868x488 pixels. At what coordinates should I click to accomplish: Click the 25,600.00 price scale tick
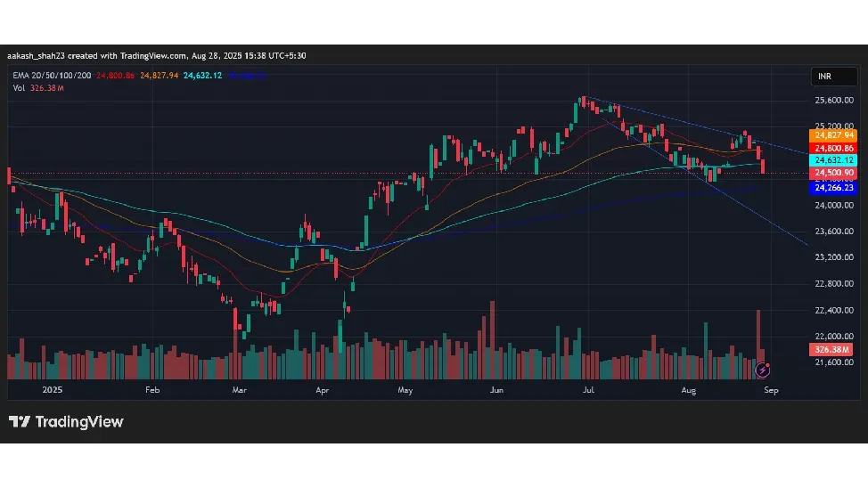point(834,100)
